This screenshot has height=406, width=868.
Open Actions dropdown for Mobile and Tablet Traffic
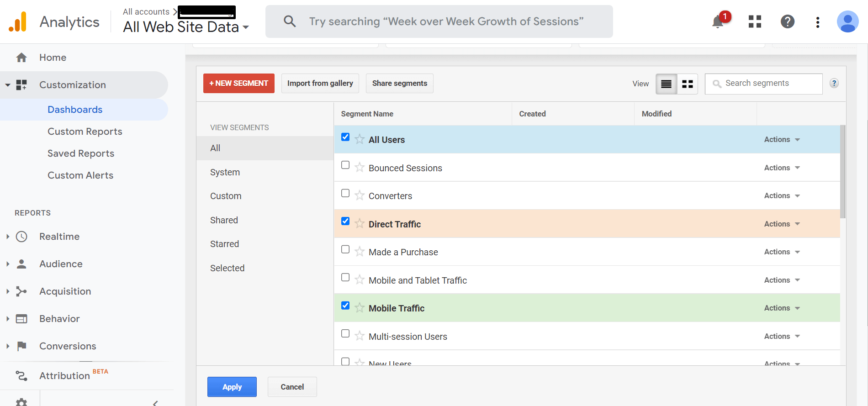(x=782, y=280)
